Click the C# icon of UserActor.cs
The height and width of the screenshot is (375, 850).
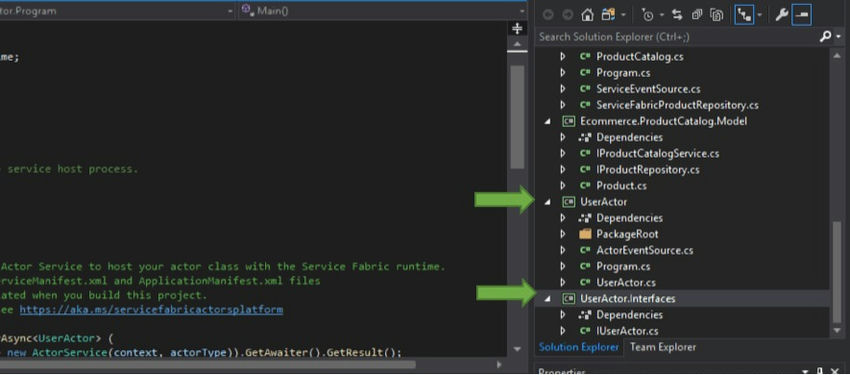tap(585, 282)
